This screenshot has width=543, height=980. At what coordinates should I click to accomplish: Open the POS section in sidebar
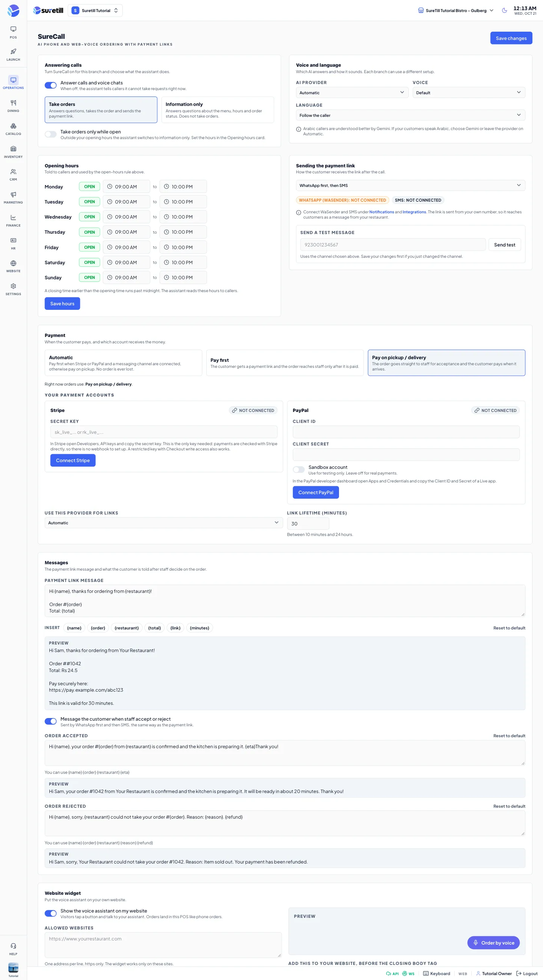[x=13, y=32]
